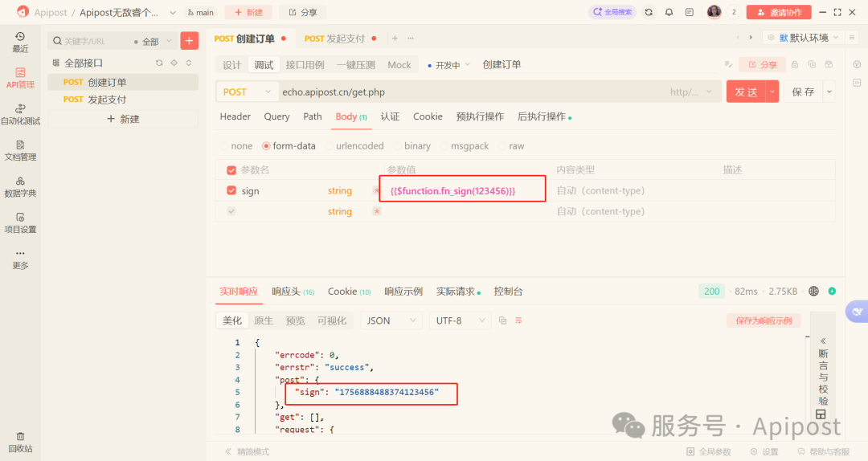Screen dimensions: 868x461
Task: Click the user avatar picture
Action: (714, 12)
